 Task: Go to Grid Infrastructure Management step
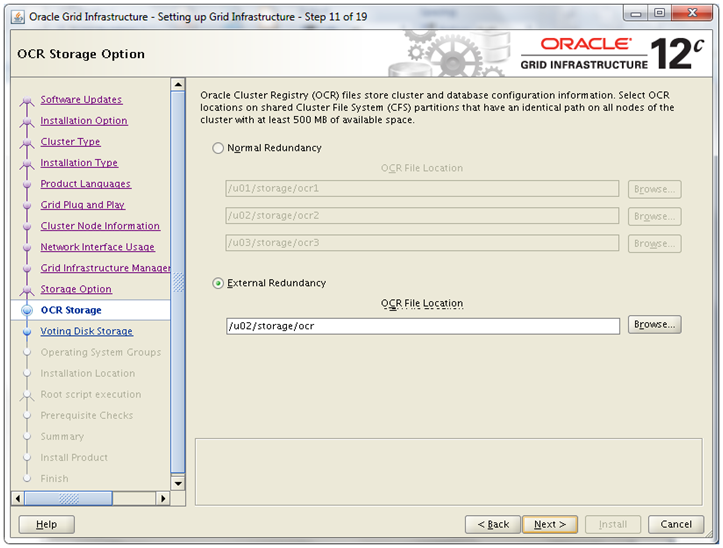(x=105, y=268)
